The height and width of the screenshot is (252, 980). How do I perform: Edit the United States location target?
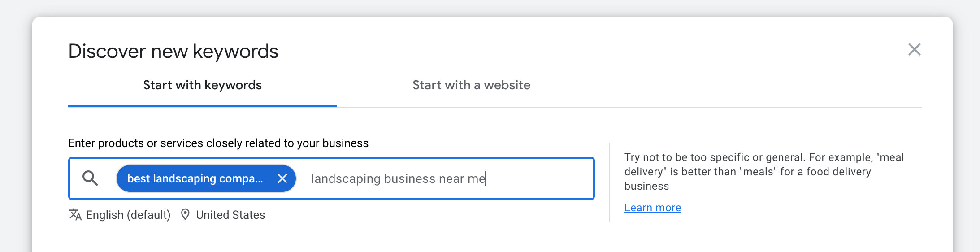click(230, 215)
